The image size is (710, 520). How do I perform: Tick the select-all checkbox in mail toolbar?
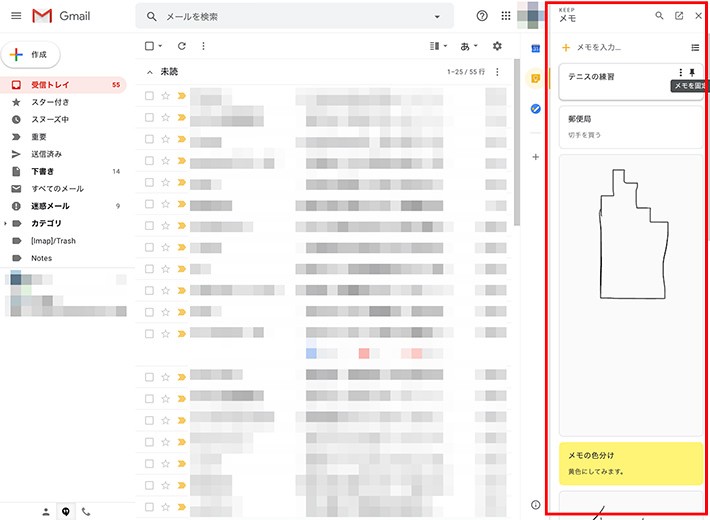click(x=149, y=46)
